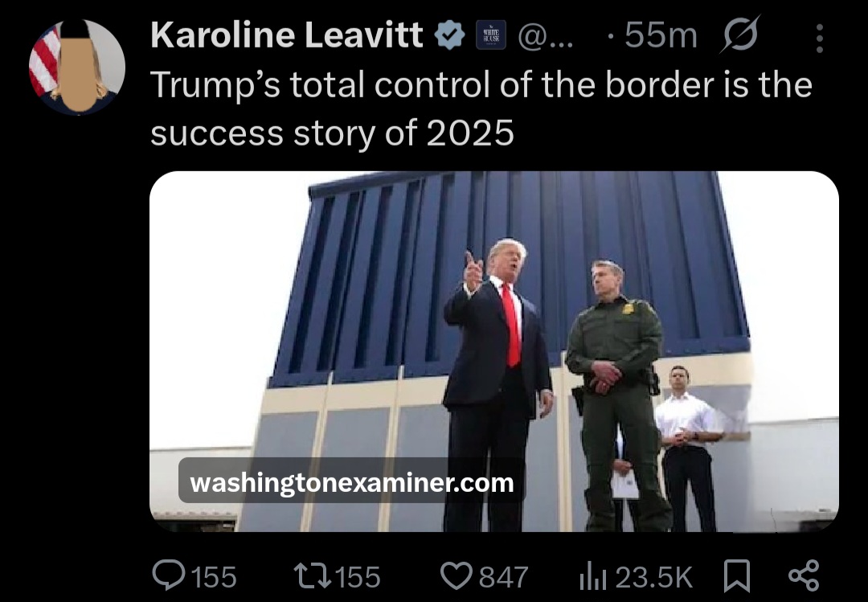This screenshot has height=602, width=868.
Task: Click the White House affiliation badge
Action: (491, 35)
